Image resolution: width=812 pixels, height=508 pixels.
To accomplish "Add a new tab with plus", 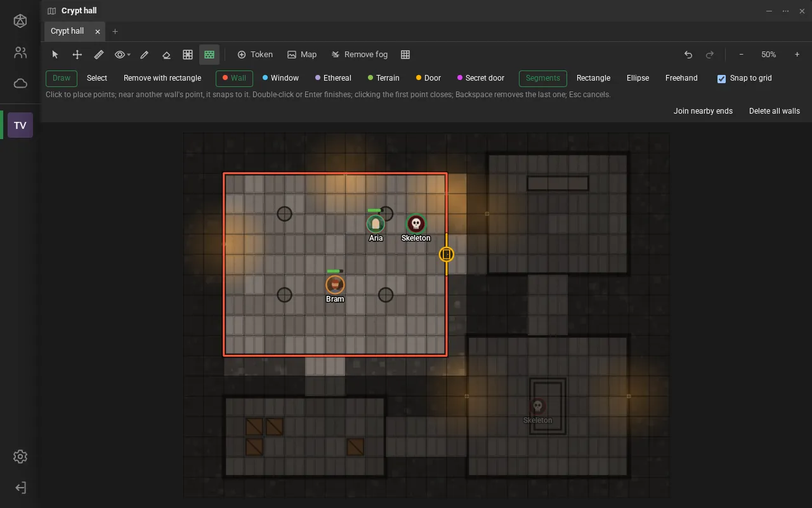I will tap(115, 31).
